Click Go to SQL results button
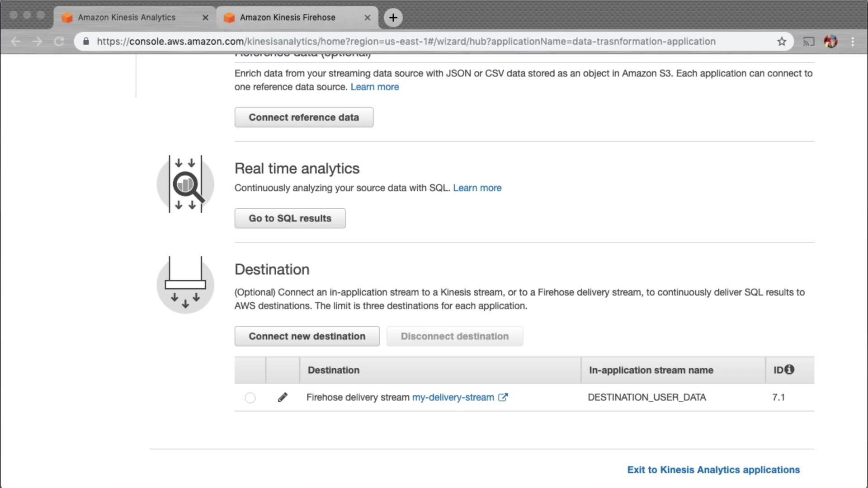This screenshot has width=868, height=488. pos(290,218)
